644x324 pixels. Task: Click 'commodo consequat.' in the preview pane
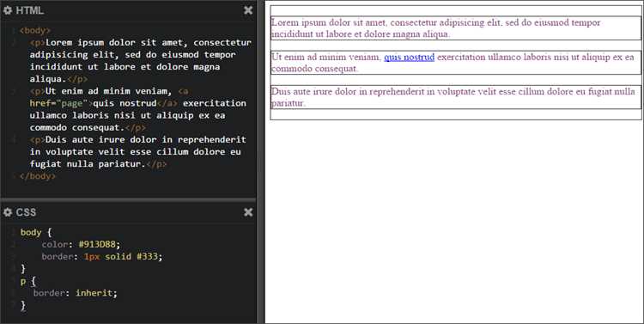click(314, 69)
